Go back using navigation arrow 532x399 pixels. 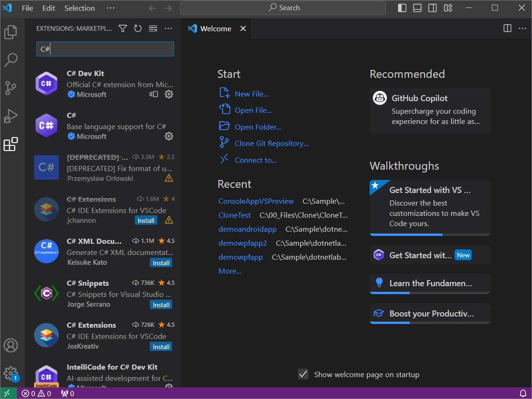click(x=153, y=8)
